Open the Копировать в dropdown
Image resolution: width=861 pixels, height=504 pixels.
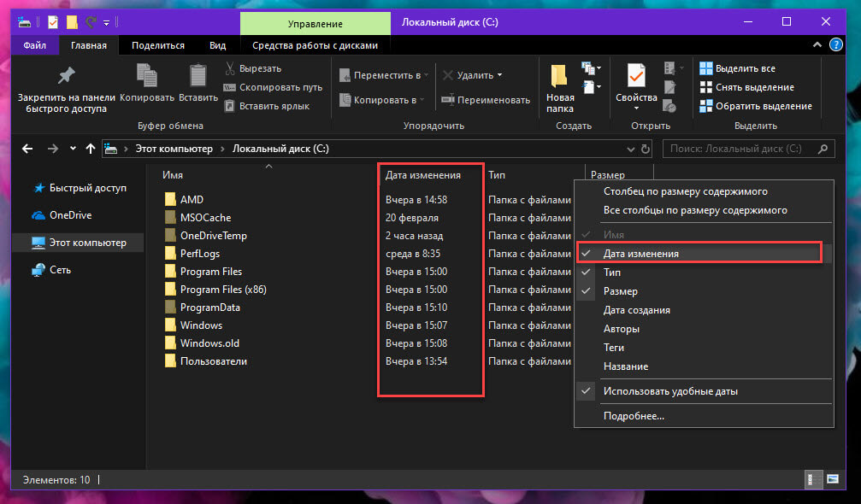click(382, 100)
